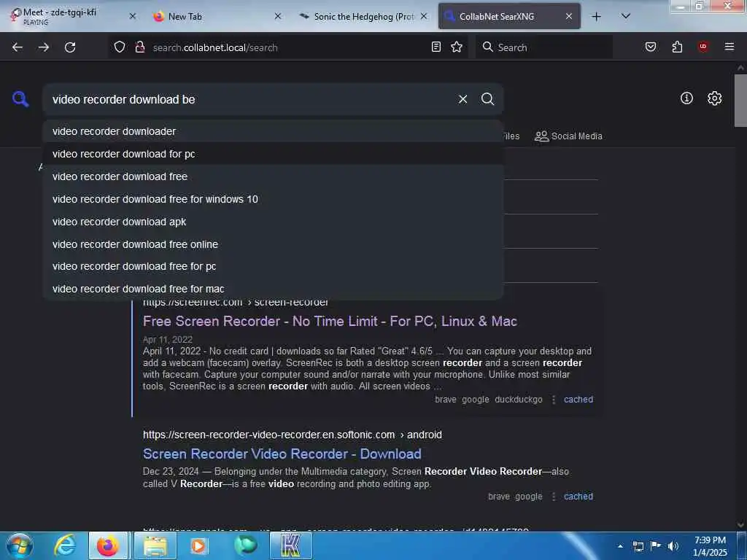
Task: Open options dots for Softonic result
Action: pyautogui.click(x=553, y=496)
